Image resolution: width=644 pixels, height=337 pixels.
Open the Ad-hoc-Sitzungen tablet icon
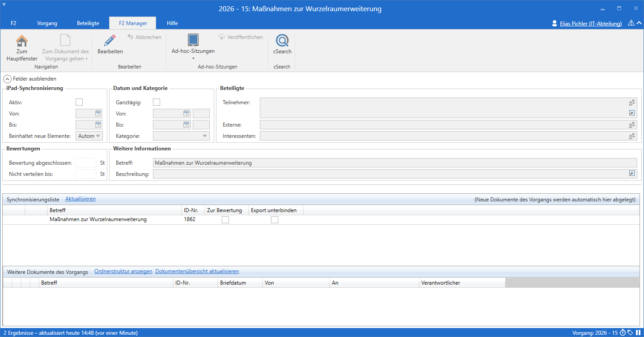pyautogui.click(x=193, y=40)
